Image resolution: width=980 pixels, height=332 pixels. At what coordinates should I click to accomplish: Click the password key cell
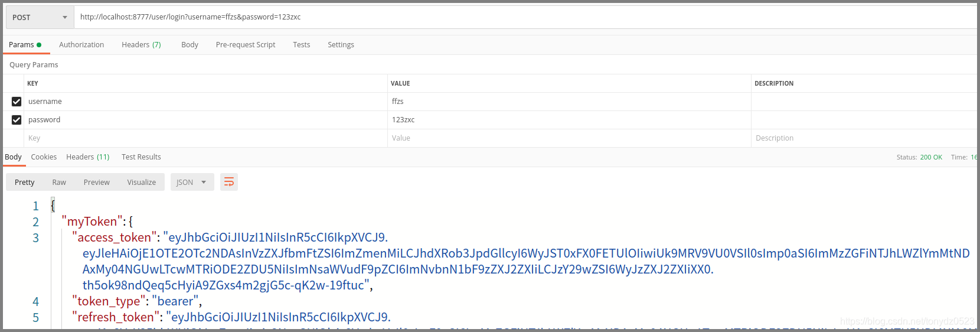coord(205,120)
